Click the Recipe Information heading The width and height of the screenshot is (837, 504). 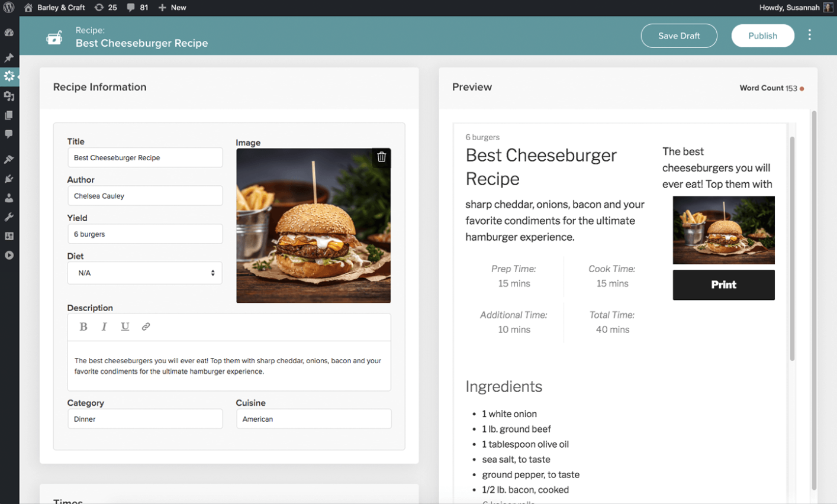(x=99, y=87)
